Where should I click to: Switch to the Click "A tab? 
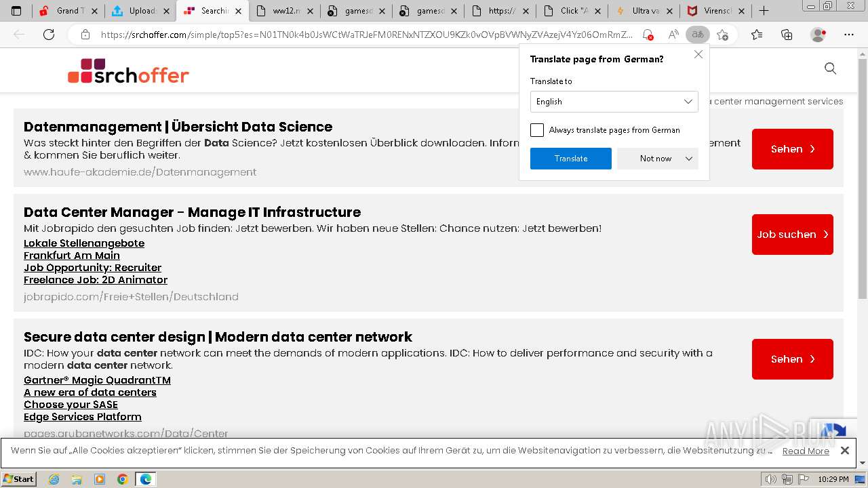[x=572, y=11]
